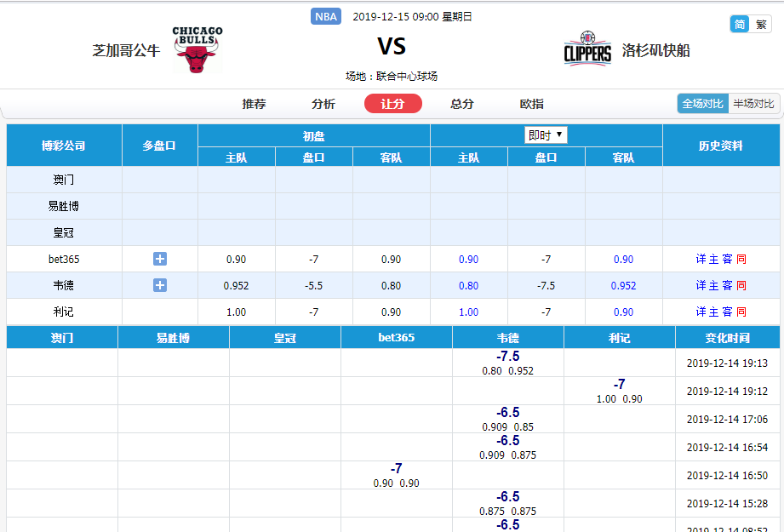This screenshot has height=532, width=784.
Task: Click the LA Clippers team logo
Action: click(587, 49)
